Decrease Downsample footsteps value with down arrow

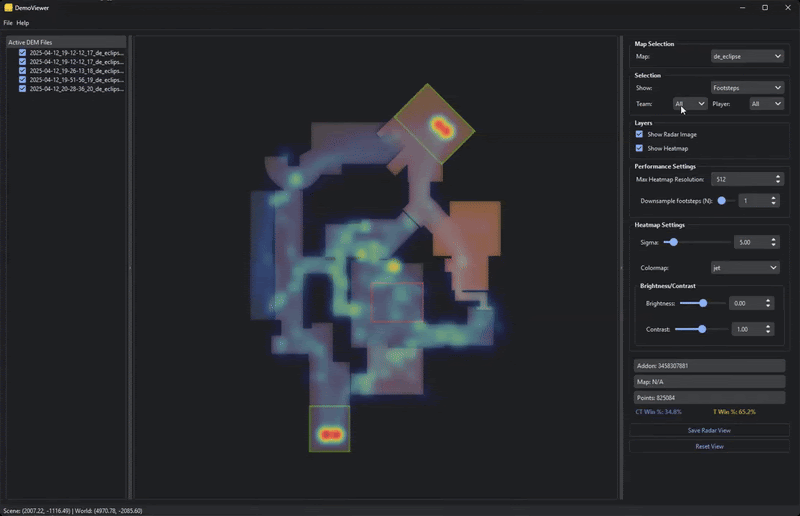tap(773, 204)
